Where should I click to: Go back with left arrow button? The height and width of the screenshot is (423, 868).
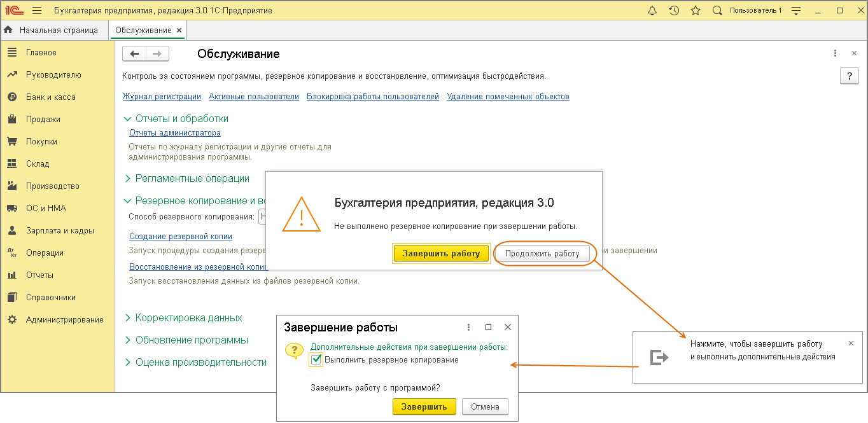click(x=134, y=54)
